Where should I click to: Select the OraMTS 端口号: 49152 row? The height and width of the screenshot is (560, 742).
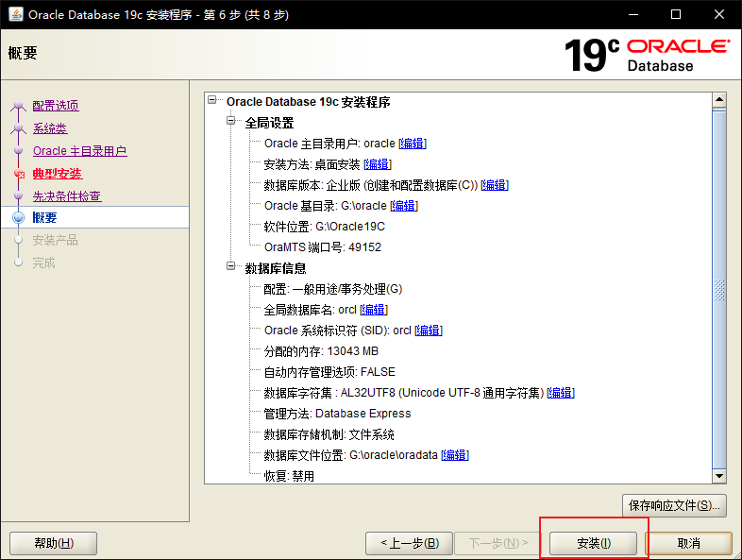coord(322,247)
